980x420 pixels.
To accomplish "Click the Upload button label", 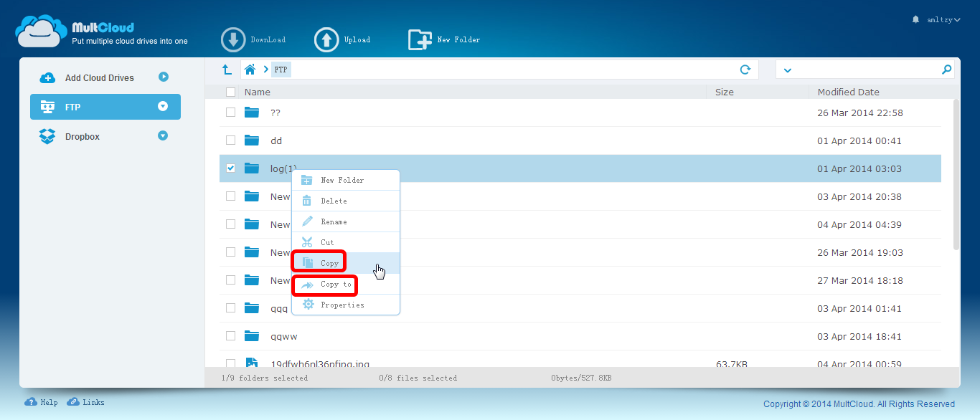I will coord(357,40).
